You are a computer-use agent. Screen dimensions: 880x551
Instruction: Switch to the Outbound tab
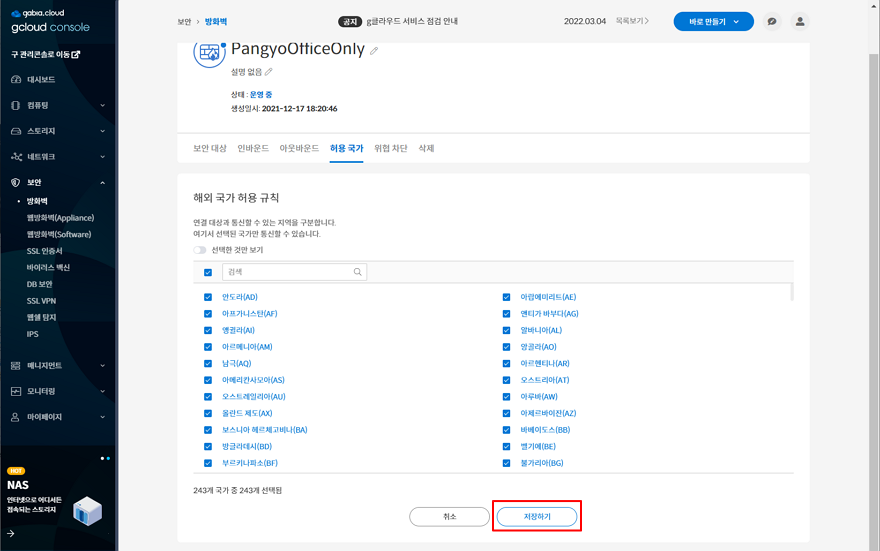point(299,149)
